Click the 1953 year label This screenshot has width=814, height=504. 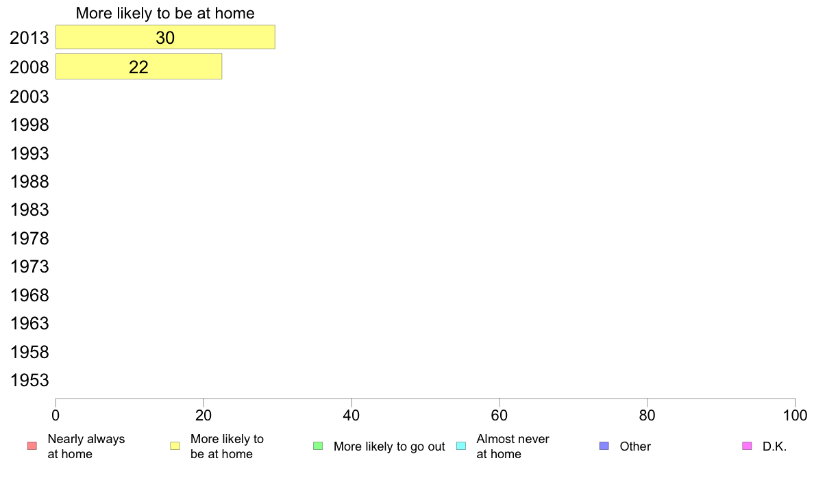[x=29, y=381]
